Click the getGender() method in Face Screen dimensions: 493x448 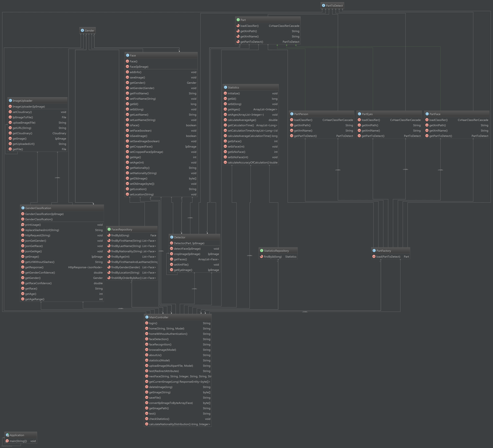[137, 83]
